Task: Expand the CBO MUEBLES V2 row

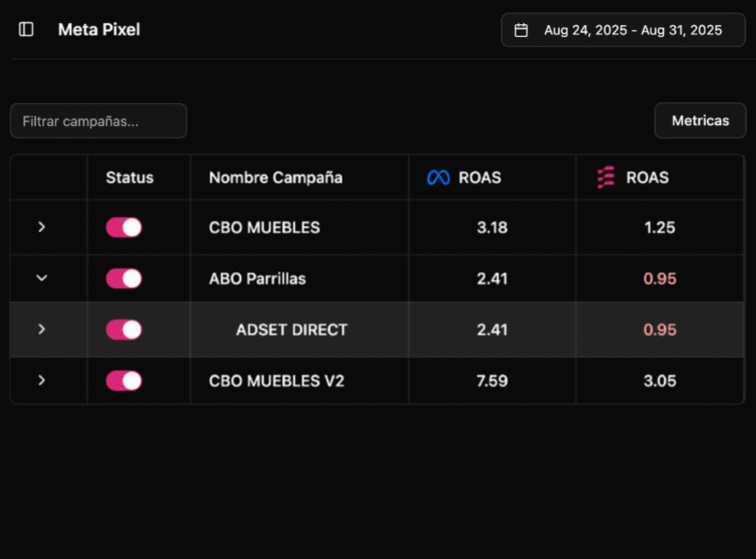Action: (42, 381)
